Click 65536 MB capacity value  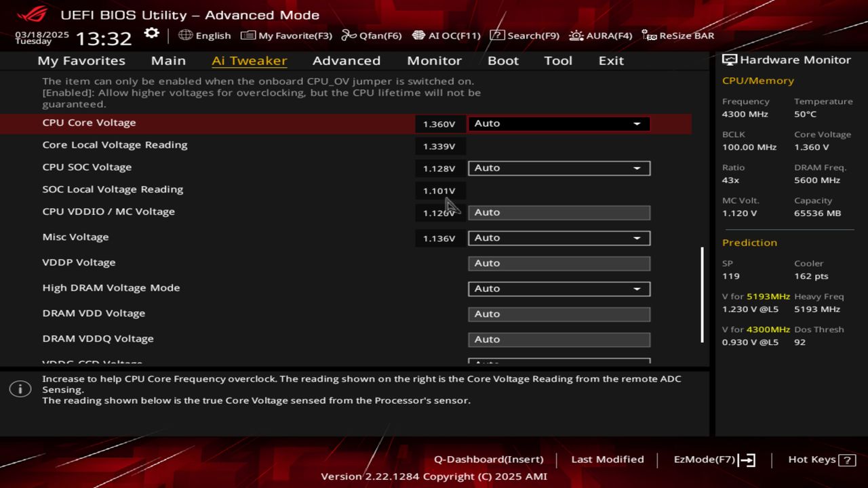[x=817, y=213]
